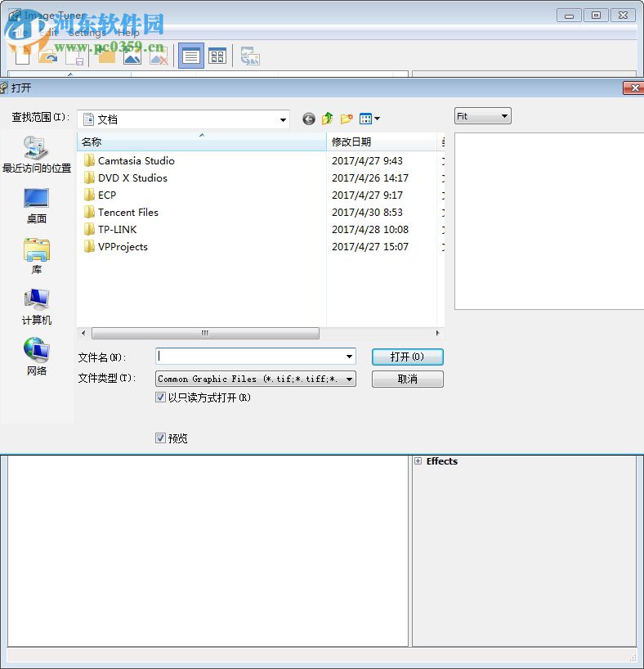Select the Tencent Files folder

121,212
